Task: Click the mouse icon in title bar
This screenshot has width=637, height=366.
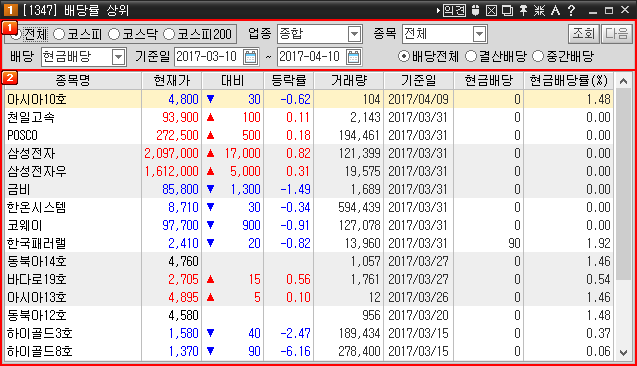Action: click(x=475, y=10)
